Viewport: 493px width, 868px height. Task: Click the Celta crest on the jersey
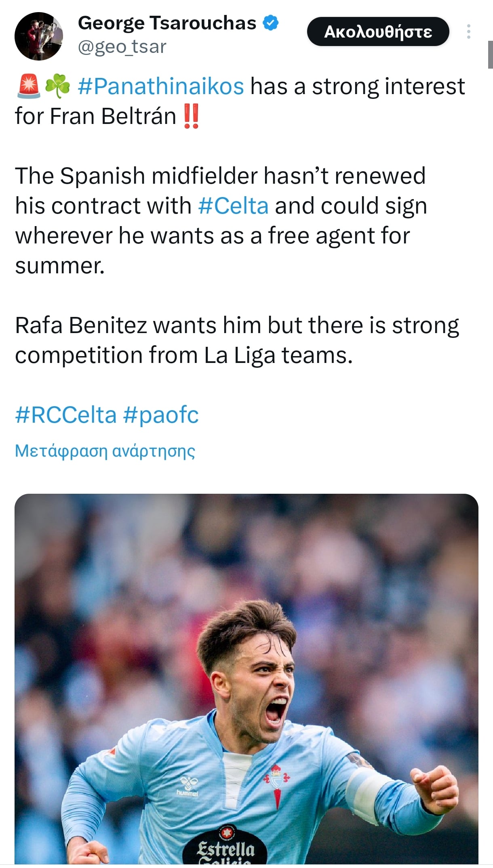pos(276,781)
